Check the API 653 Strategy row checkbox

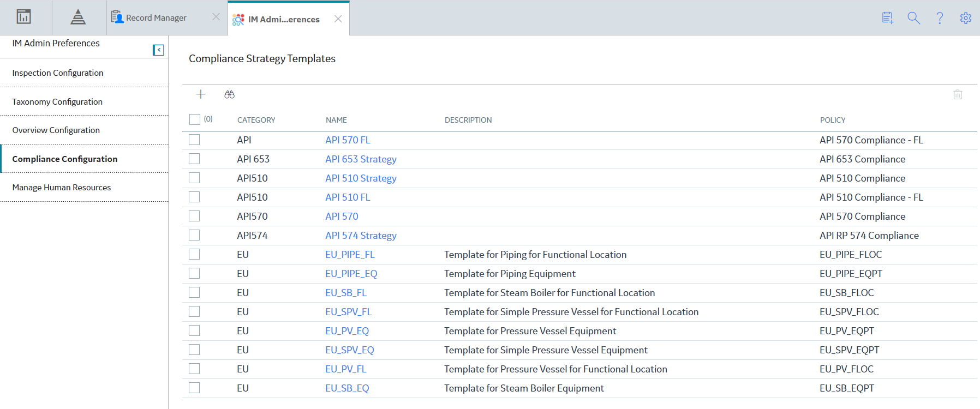[x=194, y=159]
